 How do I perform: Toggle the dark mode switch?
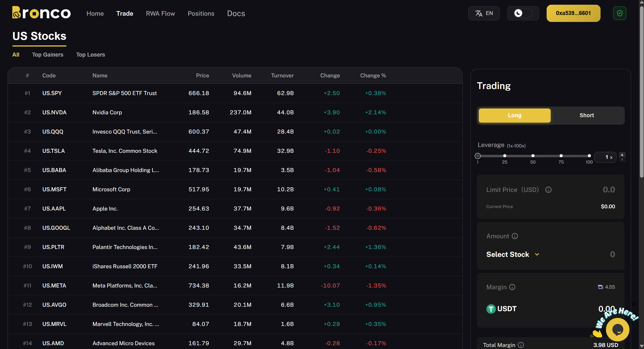pyautogui.click(x=523, y=13)
